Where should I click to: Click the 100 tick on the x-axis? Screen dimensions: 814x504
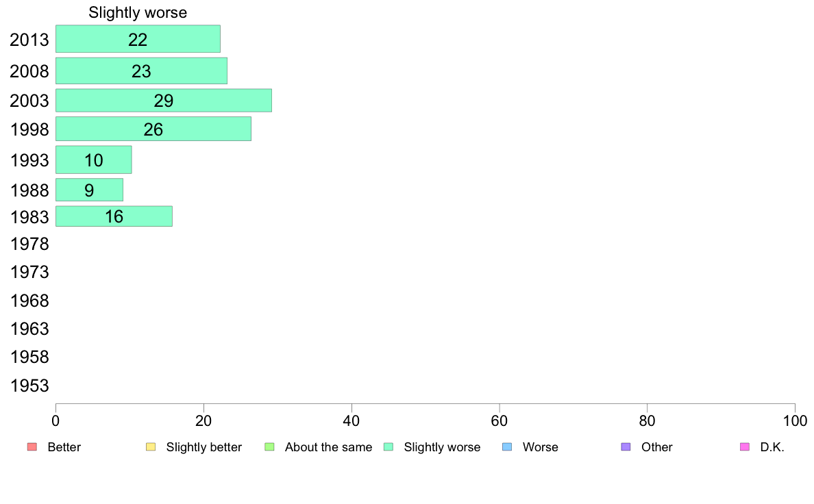[x=795, y=421]
